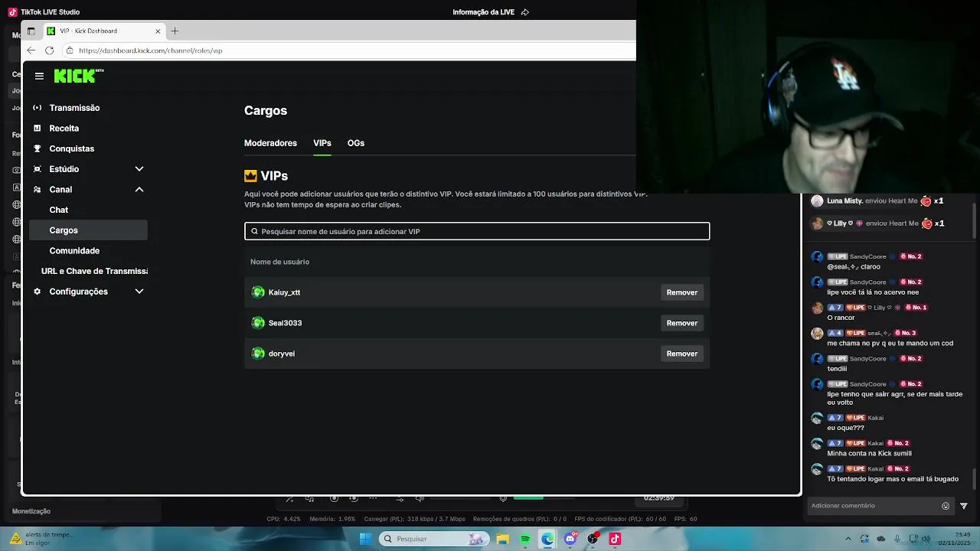Click the browser tab overview icon
Viewport: 980px width, 551px height.
point(31,31)
